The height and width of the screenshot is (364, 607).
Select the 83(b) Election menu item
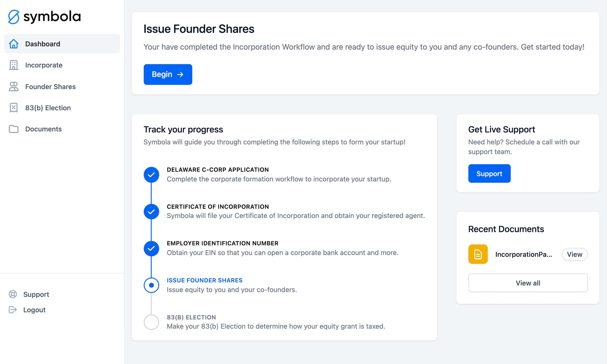48,107
